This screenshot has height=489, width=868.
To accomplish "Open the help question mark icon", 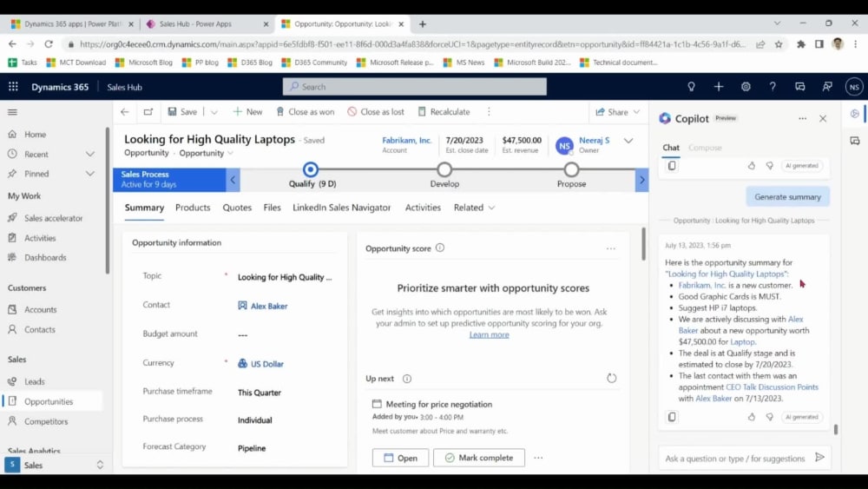I will [x=773, y=86].
